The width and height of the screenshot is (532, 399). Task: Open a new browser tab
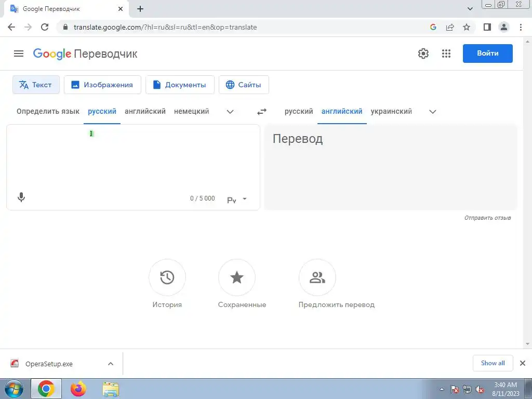[x=140, y=9]
